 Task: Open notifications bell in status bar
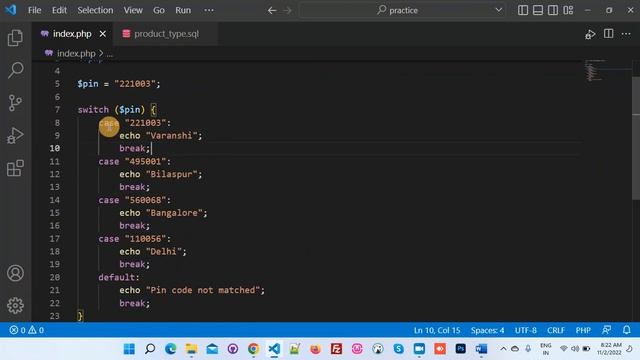pos(627,330)
